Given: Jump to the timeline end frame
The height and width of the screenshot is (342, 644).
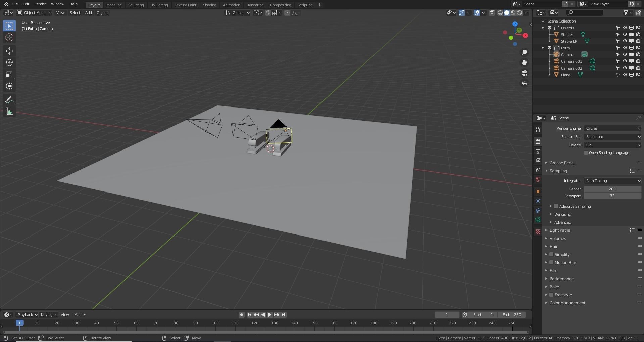Looking at the screenshot, I should (x=283, y=315).
